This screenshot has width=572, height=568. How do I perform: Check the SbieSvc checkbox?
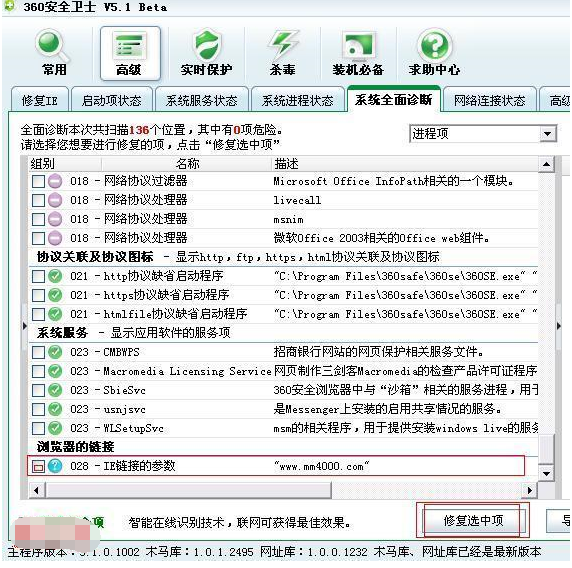point(38,390)
